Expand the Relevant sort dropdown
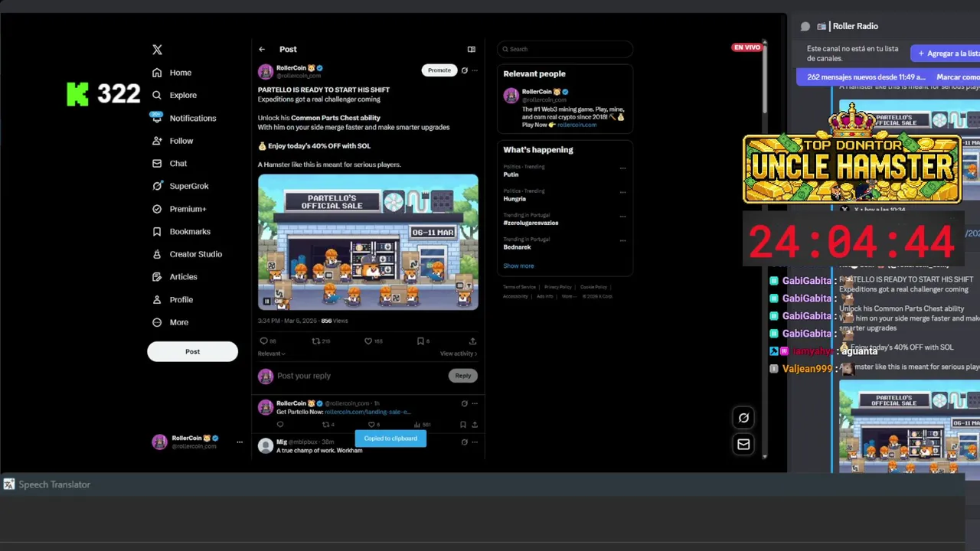 point(271,354)
